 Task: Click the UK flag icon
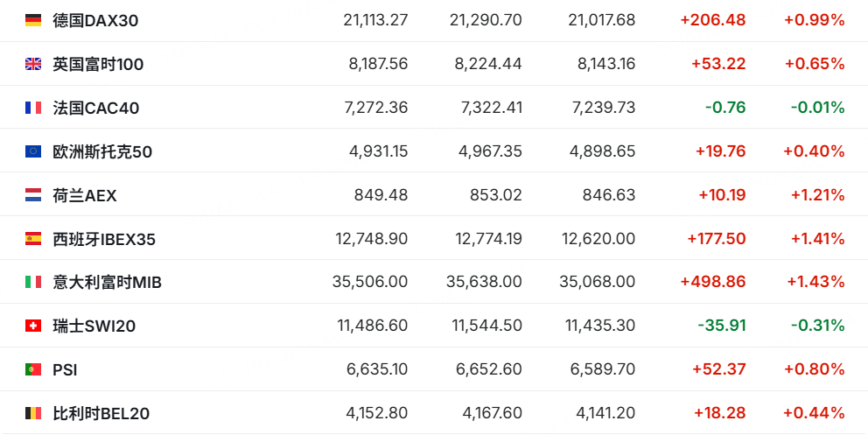point(33,64)
